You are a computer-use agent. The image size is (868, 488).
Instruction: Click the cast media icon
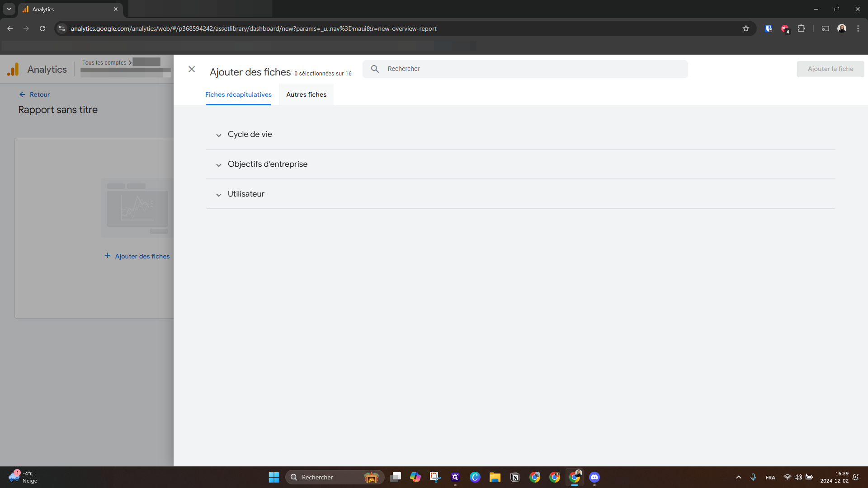point(826,28)
